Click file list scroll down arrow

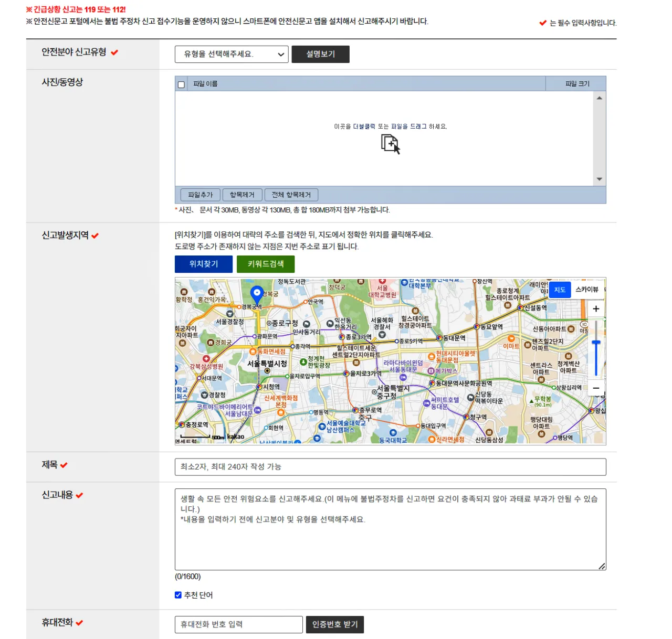click(x=600, y=179)
